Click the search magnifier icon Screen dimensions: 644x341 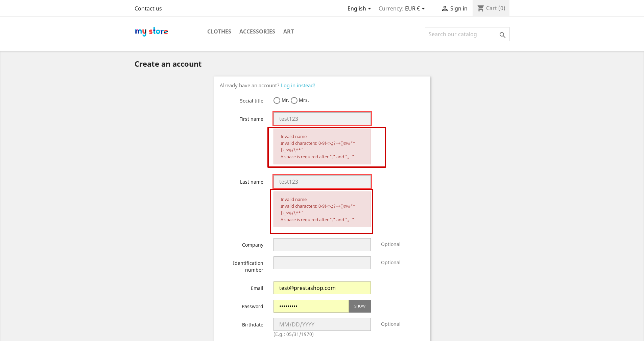coord(502,34)
